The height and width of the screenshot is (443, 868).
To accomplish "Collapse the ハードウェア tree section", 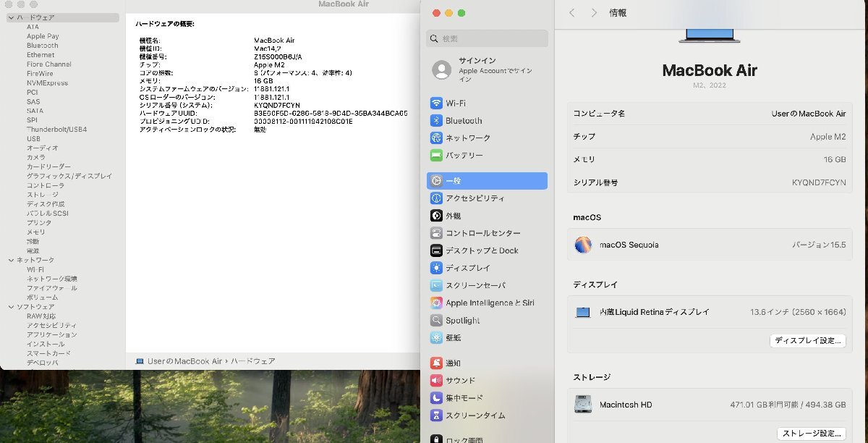I will tap(11, 17).
